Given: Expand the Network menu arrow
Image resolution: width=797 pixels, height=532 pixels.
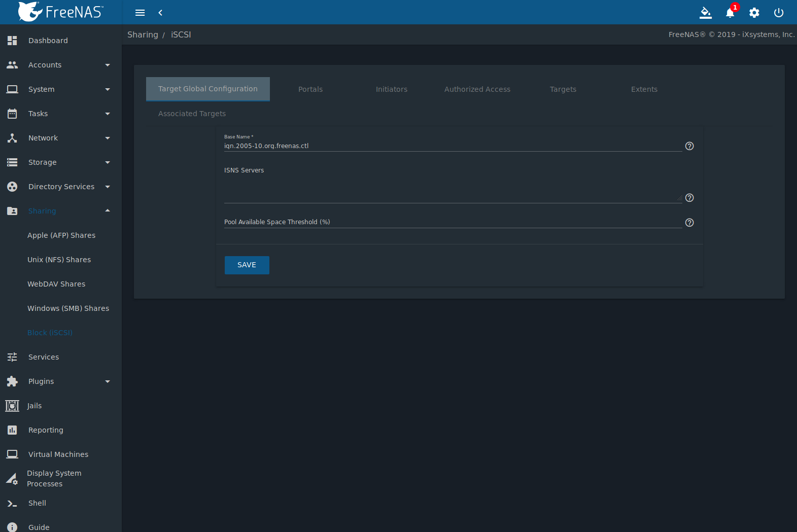Looking at the screenshot, I should tap(108, 138).
